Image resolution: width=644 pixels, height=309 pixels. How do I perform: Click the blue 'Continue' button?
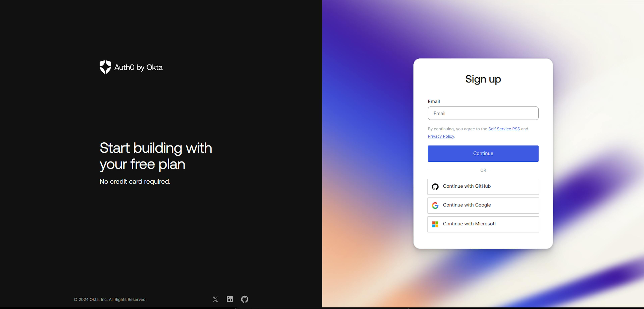(x=483, y=153)
